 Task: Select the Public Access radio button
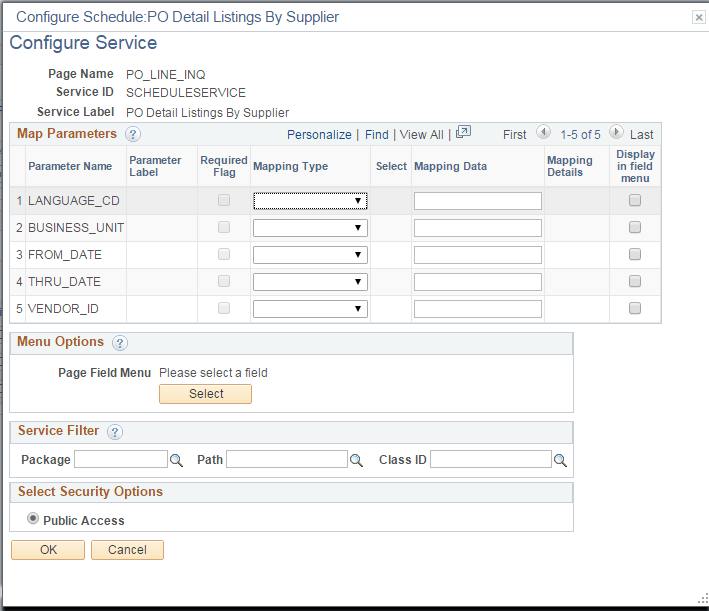33,518
